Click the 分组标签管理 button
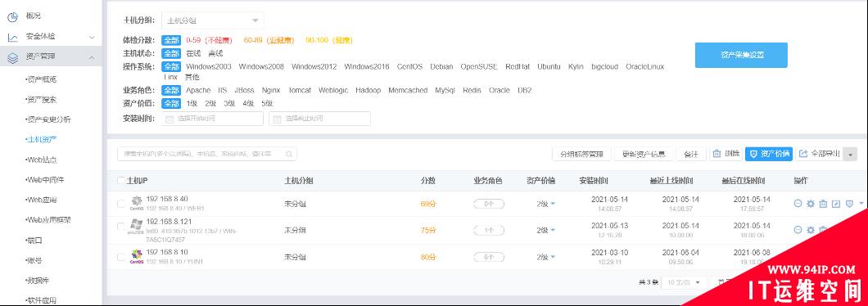The height and width of the screenshot is (306, 868). [581, 155]
